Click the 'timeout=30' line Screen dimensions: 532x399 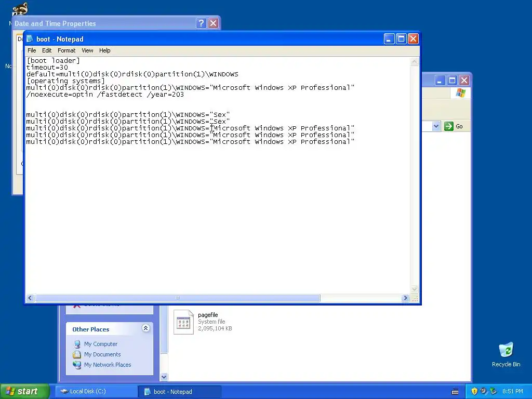click(47, 67)
